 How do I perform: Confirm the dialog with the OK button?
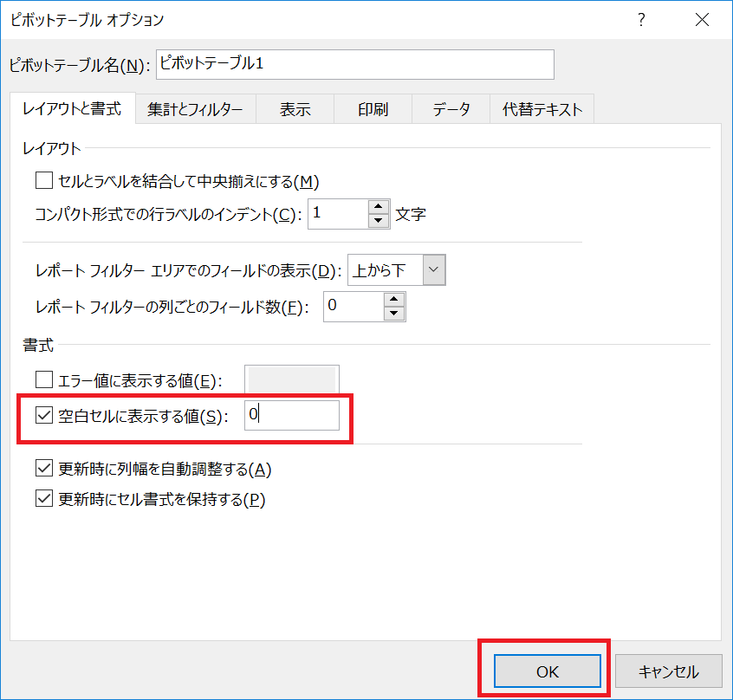click(x=548, y=671)
